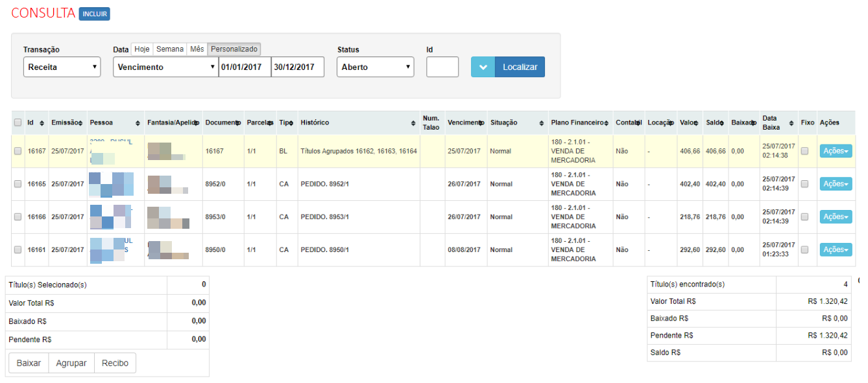868x383 pixels.
Task: Open Transação dropdown showing Receita
Action: click(x=62, y=67)
